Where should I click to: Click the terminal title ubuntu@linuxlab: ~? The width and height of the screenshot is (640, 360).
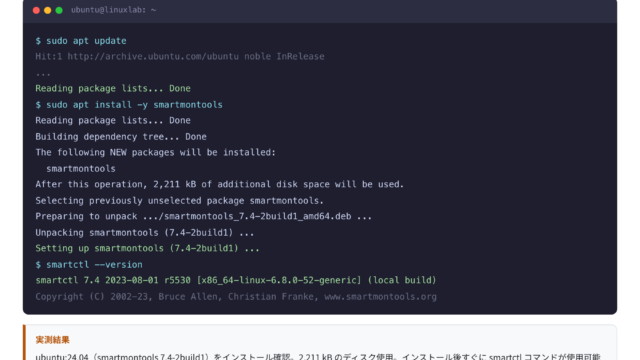[x=113, y=10]
